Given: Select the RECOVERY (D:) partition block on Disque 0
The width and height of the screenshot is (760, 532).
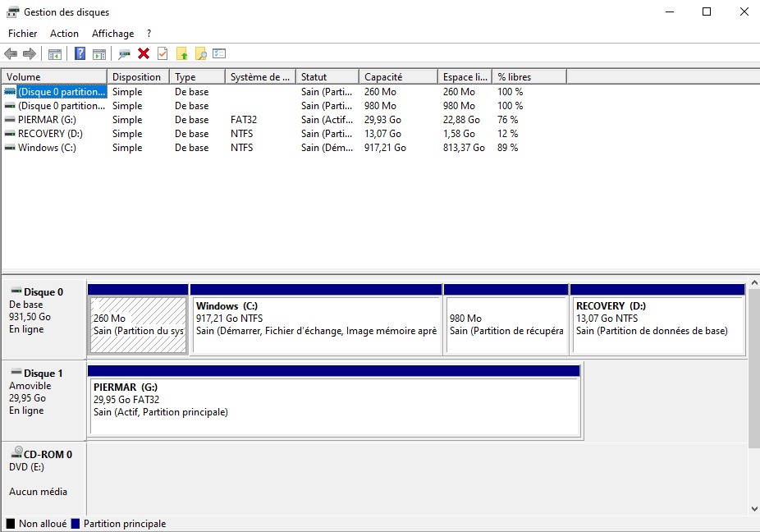Looking at the screenshot, I should [x=657, y=319].
